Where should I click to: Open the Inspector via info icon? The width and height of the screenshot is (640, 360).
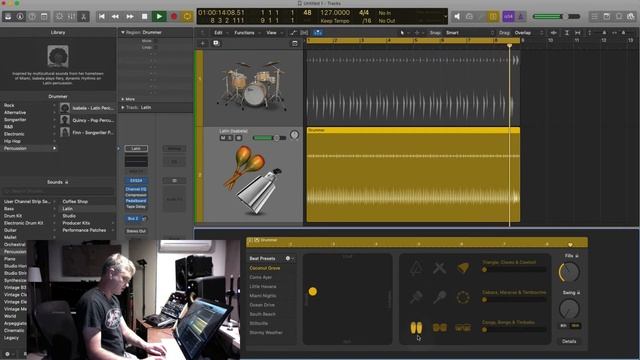pyautogui.click(x=20, y=16)
